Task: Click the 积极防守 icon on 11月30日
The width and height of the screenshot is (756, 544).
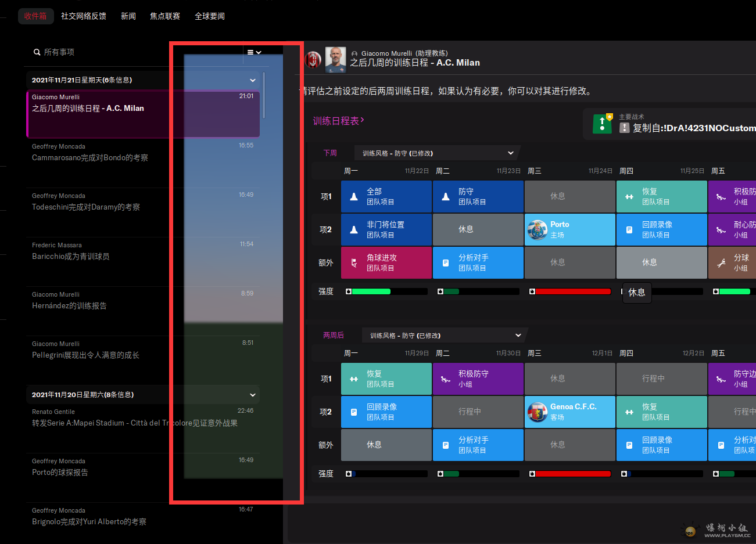Action: click(446, 379)
